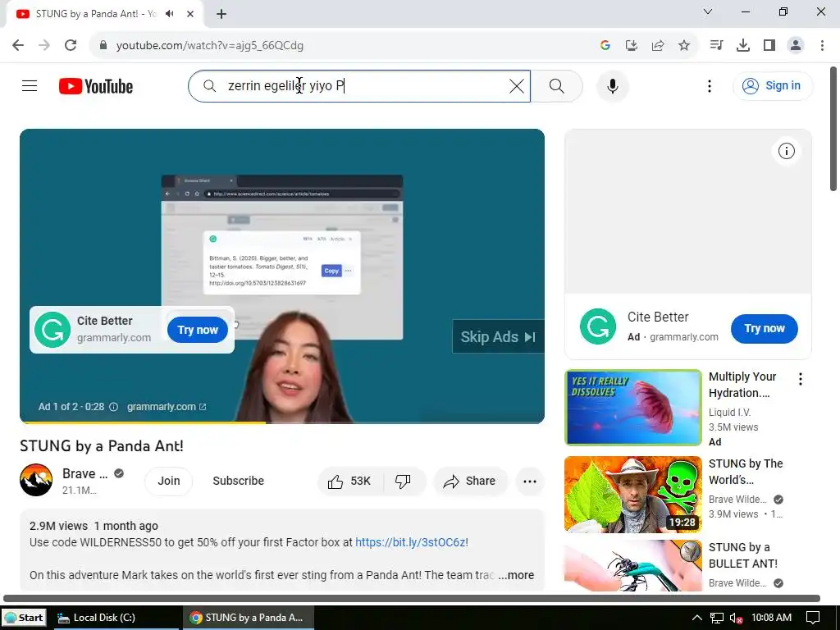The height and width of the screenshot is (630, 840).
Task: Click Brave Wilderness verified badge
Action: pos(119,473)
